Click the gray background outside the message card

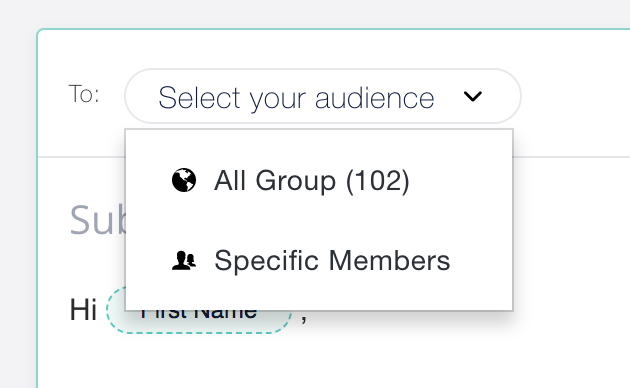pos(315,13)
